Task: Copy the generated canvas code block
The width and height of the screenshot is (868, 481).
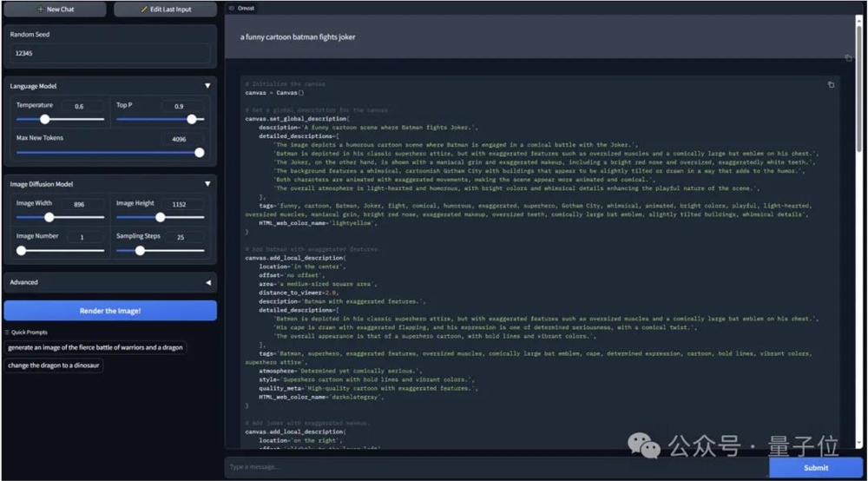Action: point(831,85)
